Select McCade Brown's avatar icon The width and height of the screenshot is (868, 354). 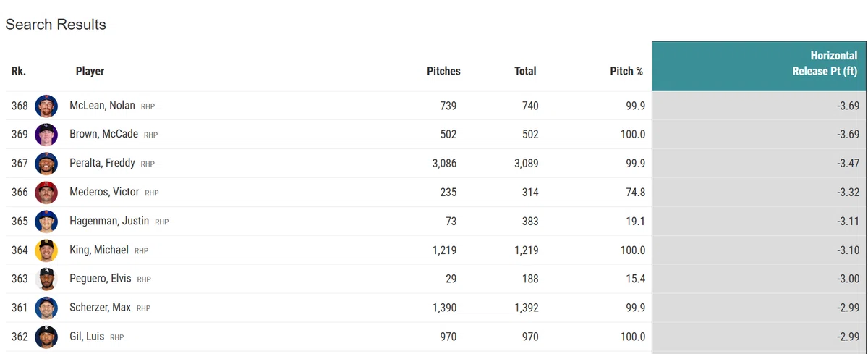(x=46, y=135)
